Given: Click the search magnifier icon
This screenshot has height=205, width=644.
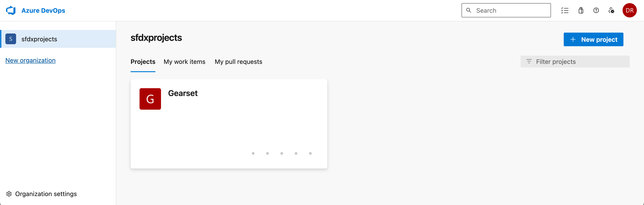Looking at the screenshot, I should tap(469, 10).
